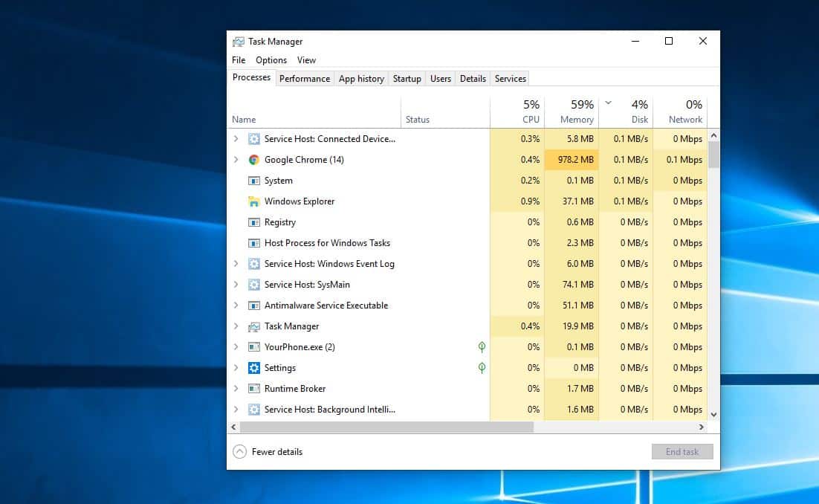Screen dimensions: 819x504
Task: Click the Fewer details link
Action: [x=276, y=452]
